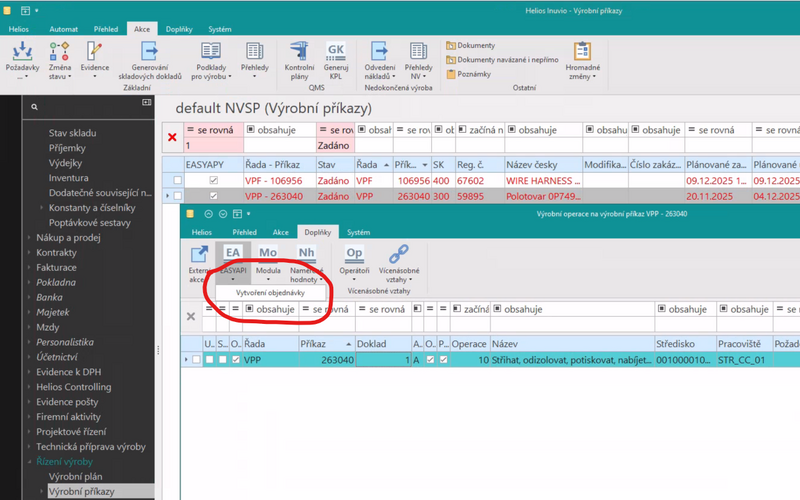Click the Vícenásobné vztahy chain icon
The height and width of the screenshot is (500, 800).
coord(398,254)
